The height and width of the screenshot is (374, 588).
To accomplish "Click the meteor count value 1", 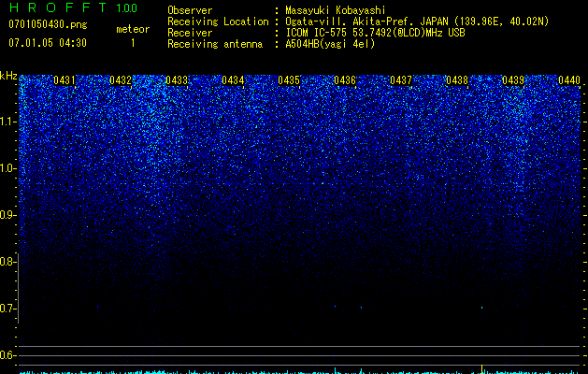I will [x=133, y=43].
